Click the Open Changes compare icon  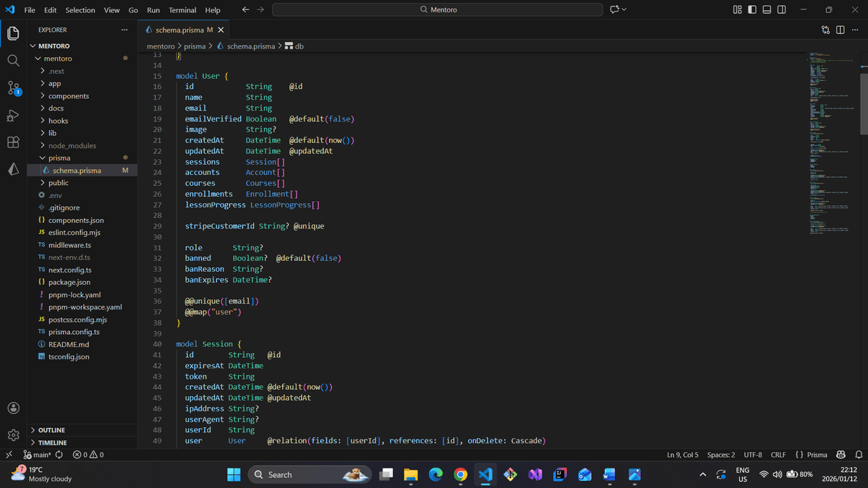point(826,30)
